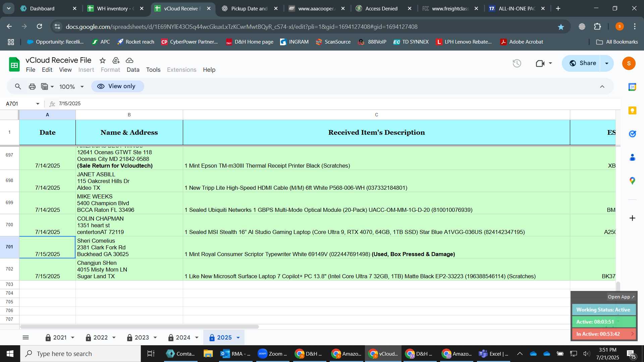The height and width of the screenshot is (362, 644).
Task: Open the all sheets list icon
Action: tap(26, 338)
